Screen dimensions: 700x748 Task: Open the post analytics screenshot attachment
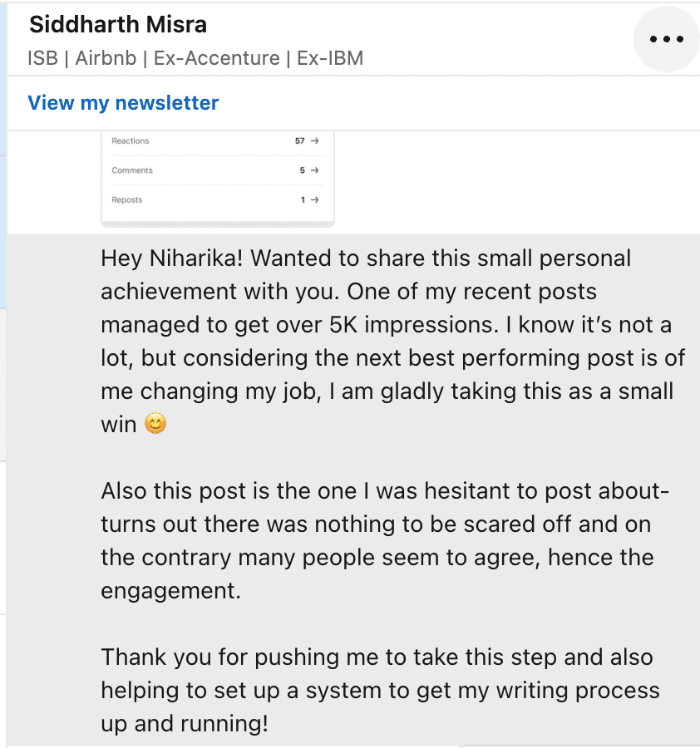[218, 179]
